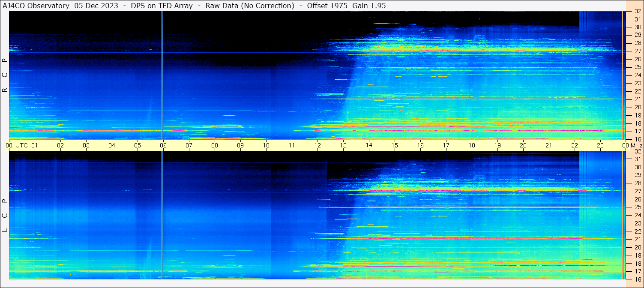The image size is (644, 288).
Task: Click hour 14 on time axis
Action: (369, 145)
